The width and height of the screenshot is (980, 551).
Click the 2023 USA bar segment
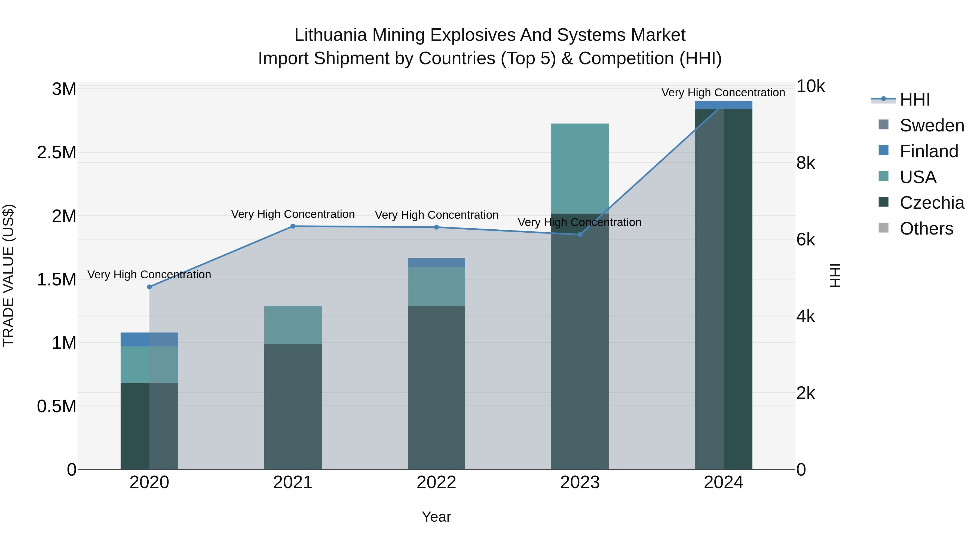pos(580,168)
